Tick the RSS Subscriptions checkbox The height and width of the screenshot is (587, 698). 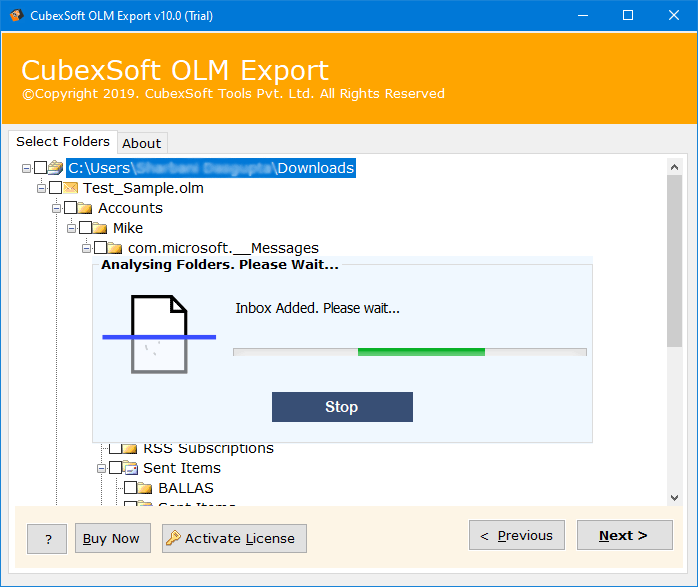[x=115, y=448]
